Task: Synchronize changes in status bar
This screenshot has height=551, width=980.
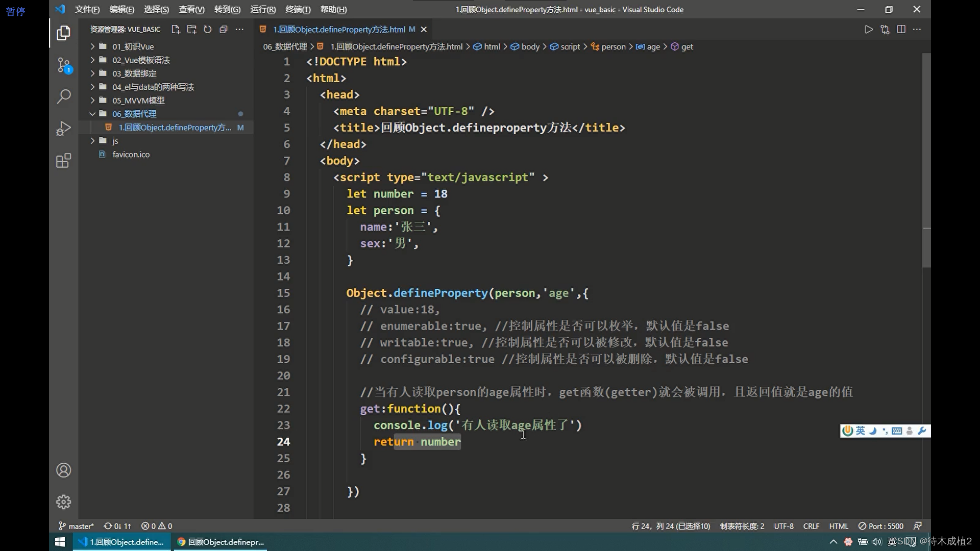Action: [117, 526]
